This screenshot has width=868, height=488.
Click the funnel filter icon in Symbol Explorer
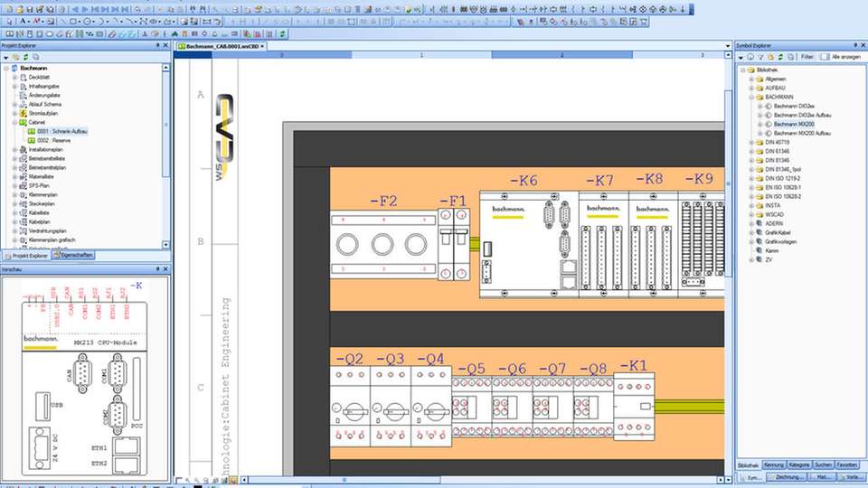760,57
